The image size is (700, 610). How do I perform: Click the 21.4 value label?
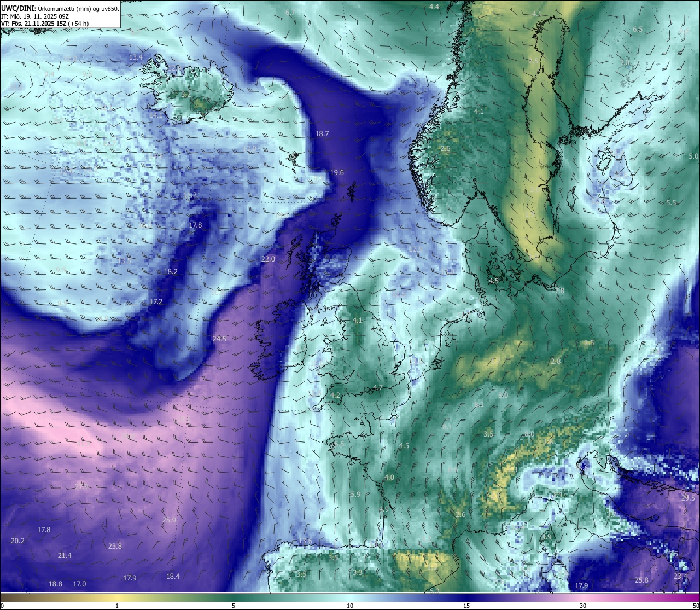pyautogui.click(x=65, y=556)
